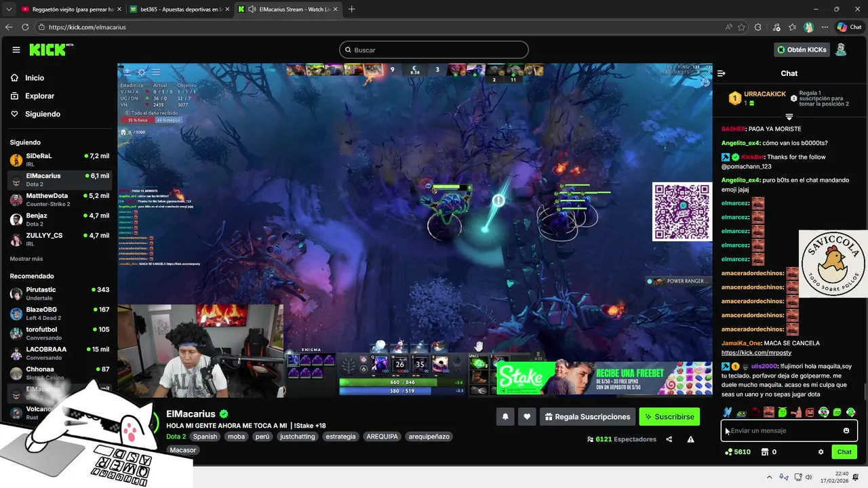Click the KICK logo
868x488 pixels.
point(51,49)
